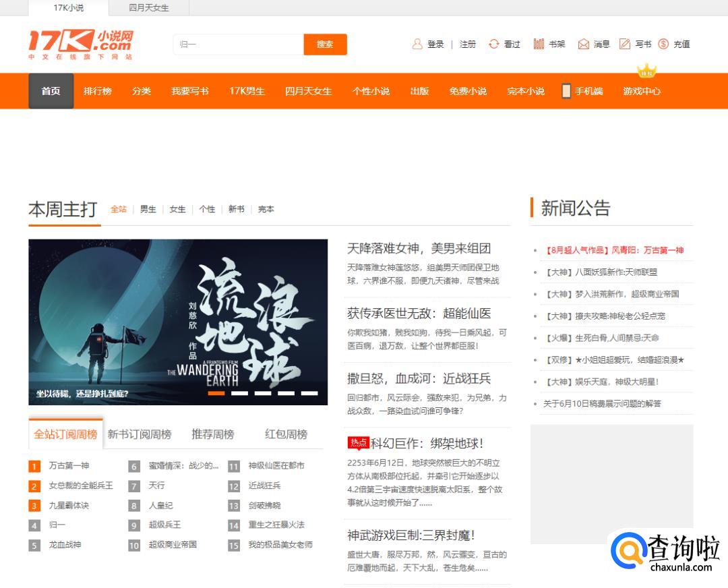Image resolution: width=728 pixels, height=588 pixels.
Task: Open headline 科幻巨作：绑架地球
Action: pyautogui.click(x=427, y=443)
